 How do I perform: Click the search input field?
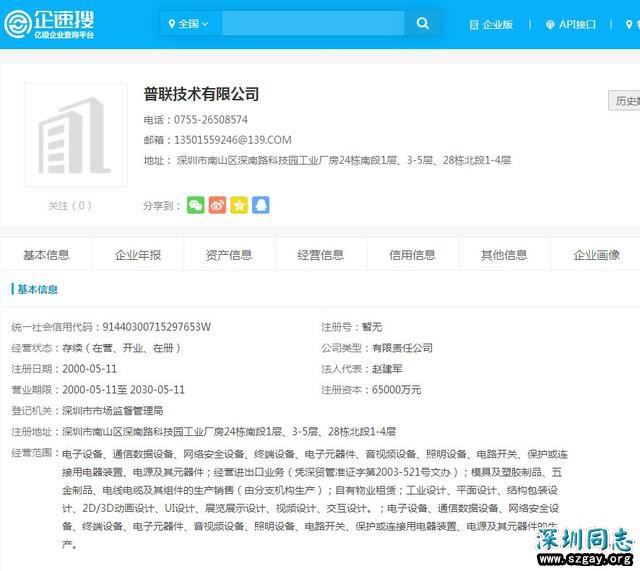click(313, 24)
